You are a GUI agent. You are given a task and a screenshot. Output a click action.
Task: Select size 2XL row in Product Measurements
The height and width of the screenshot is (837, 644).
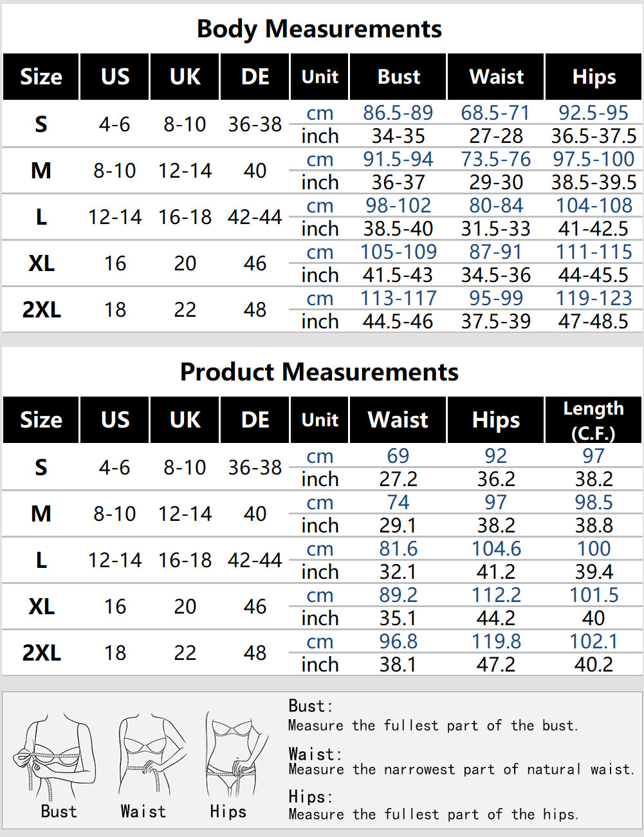pyautogui.click(x=41, y=653)
